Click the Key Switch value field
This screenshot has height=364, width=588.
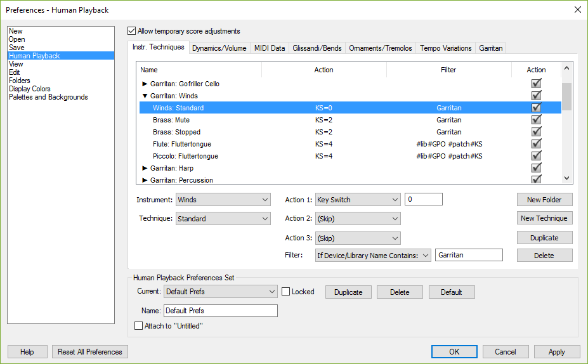point(424,199)
